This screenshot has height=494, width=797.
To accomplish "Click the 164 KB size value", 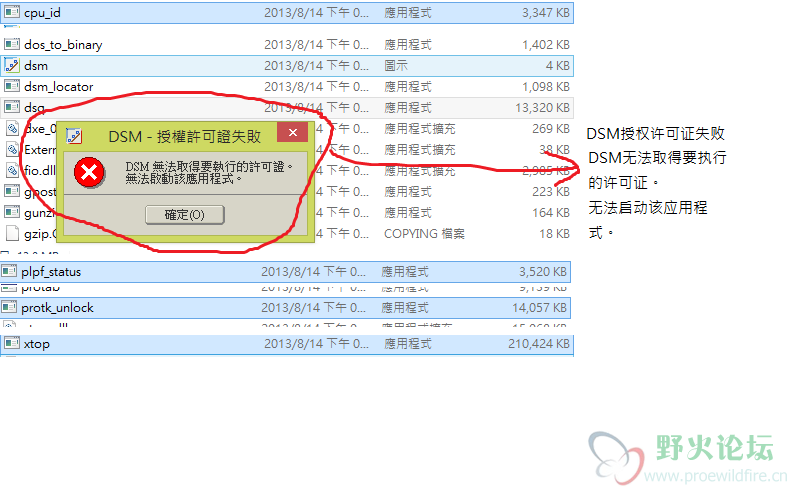I will (x=550, y=212).
